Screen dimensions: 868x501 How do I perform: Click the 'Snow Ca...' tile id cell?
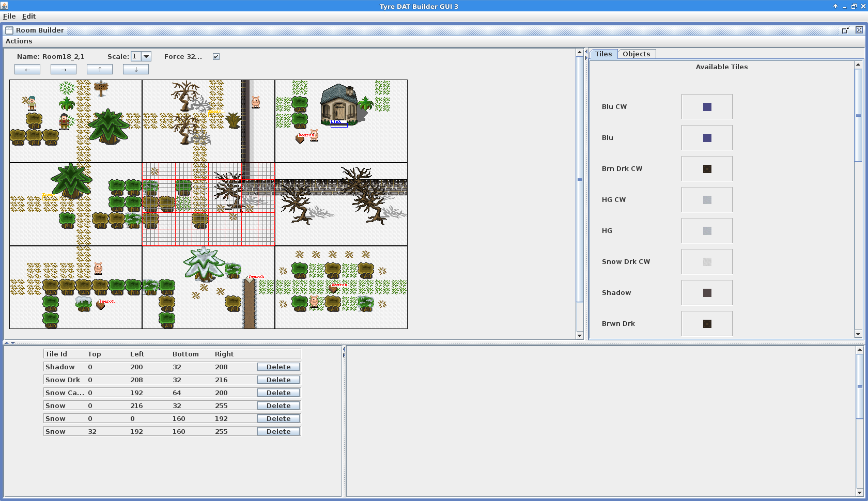point(65,393)
